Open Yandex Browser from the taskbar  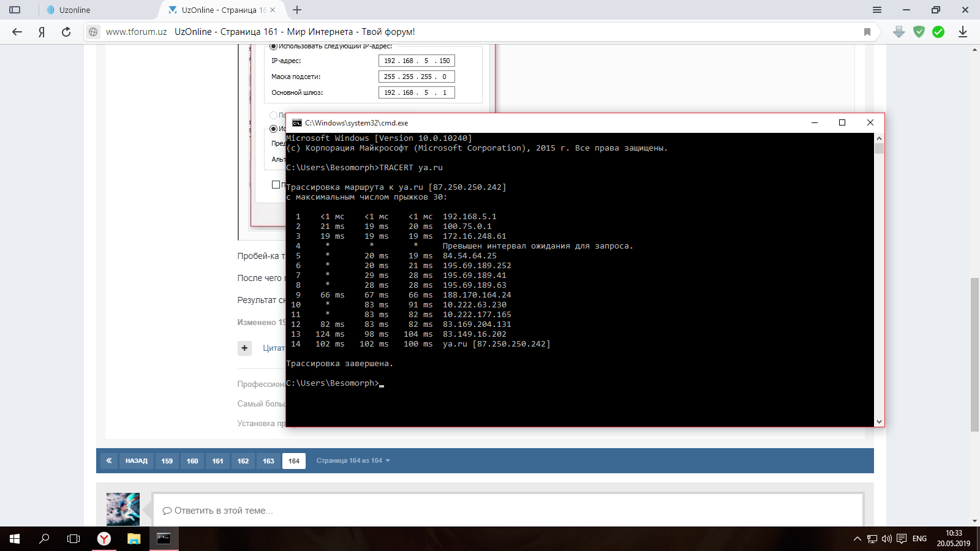click(x=104, y=539)
